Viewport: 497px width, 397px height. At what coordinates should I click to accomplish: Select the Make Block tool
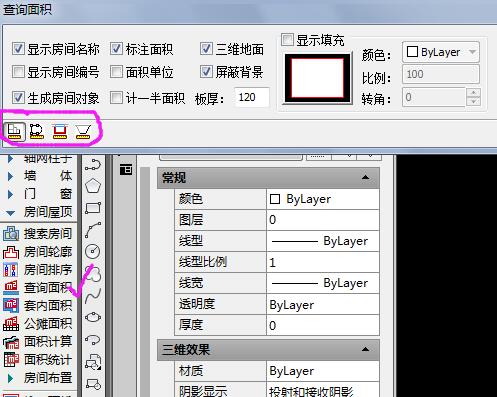click(93, 384)
